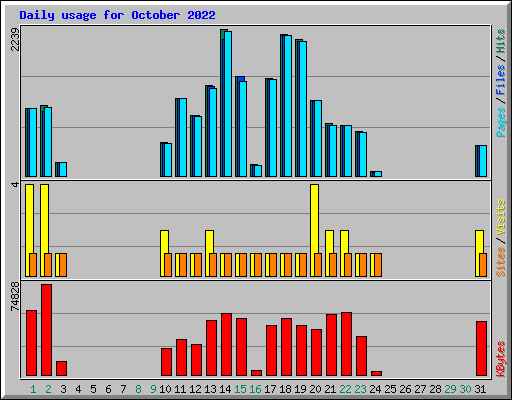Click day 27 on the x-axis
The image size is (512, 400).
(420, 389)
